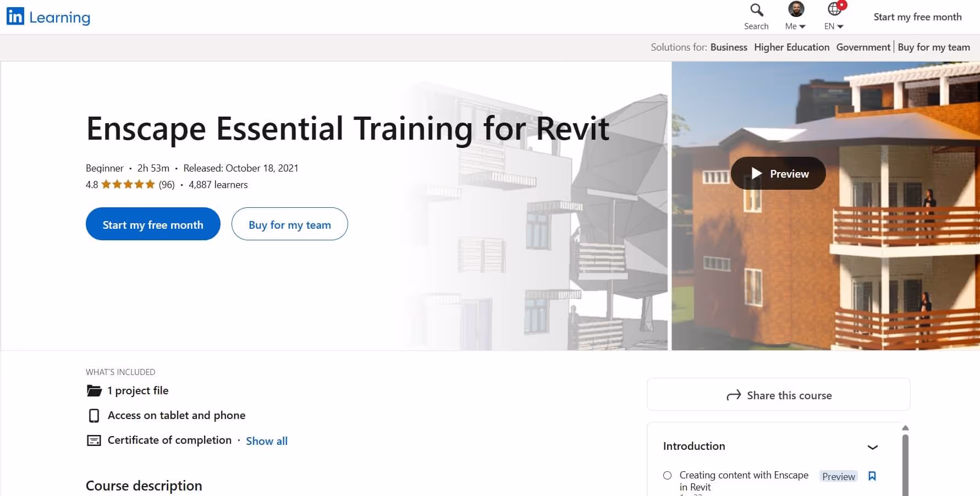
Task: Click the 1 project file text
Action: point(138,391)
